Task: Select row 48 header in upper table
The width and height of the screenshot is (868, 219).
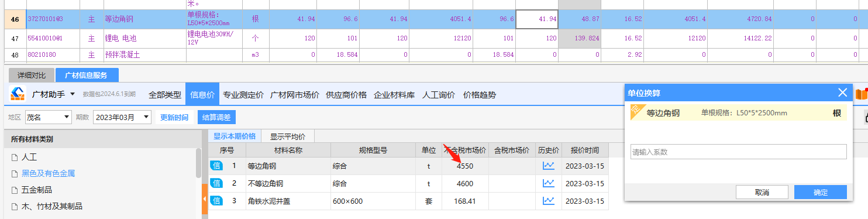Action: coord(15,55)
